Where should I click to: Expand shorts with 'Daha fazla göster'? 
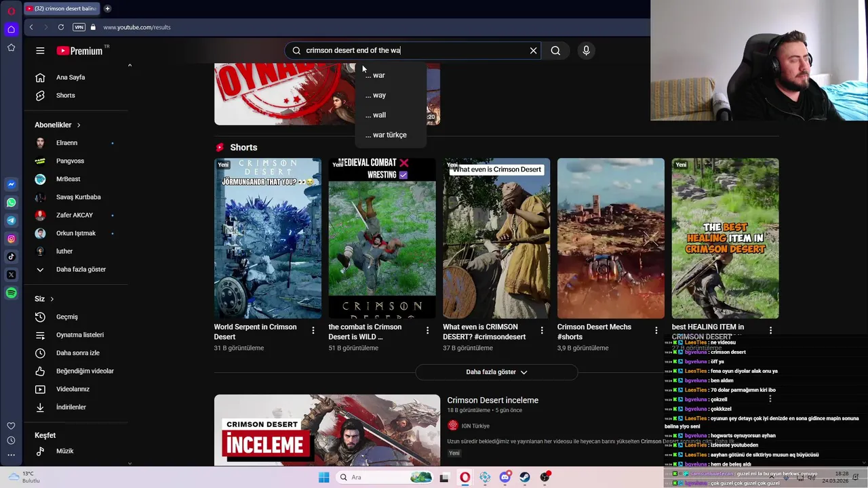coord(496,372)
